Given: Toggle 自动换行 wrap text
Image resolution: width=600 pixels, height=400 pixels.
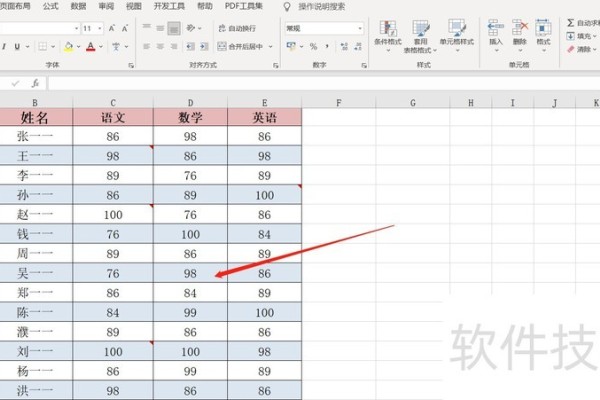Looking at the screenshot, I should (x=237, y=28).
